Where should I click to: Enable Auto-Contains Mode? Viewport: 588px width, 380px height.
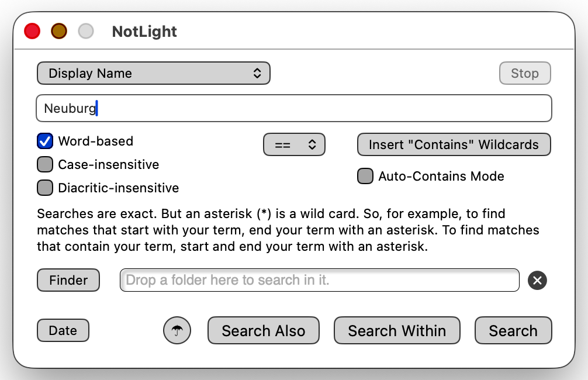tap(365, 176)
